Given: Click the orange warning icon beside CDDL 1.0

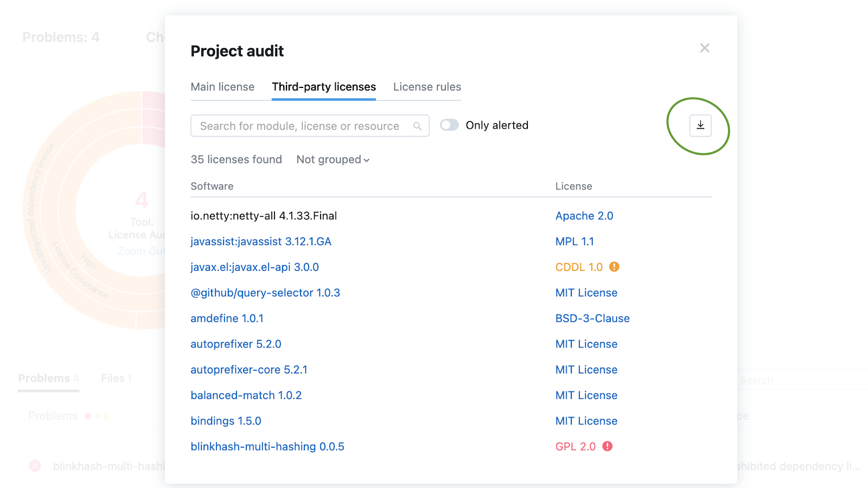Looking at the screenshot, I should [x=614, y=267].
